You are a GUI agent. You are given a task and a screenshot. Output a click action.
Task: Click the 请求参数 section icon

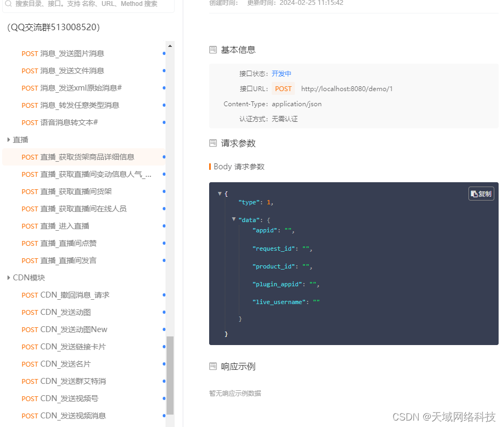tap(213, 143)
